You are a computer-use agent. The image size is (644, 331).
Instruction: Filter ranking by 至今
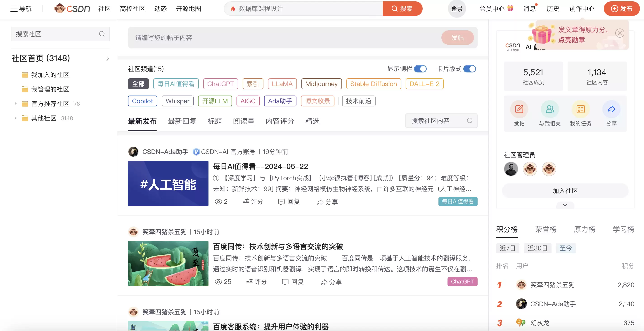pos(566,248)
